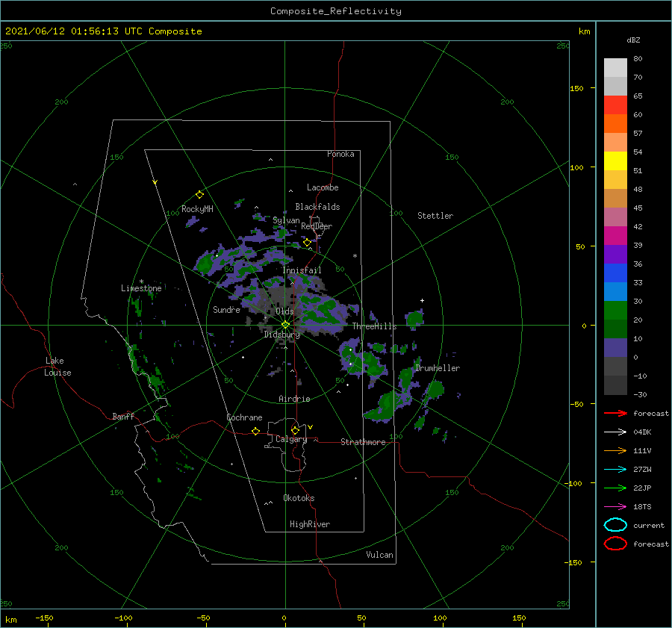Click the 04DK legend label
Image resolution: width=672 pixels, height=628 pixels.
[642, 432]
